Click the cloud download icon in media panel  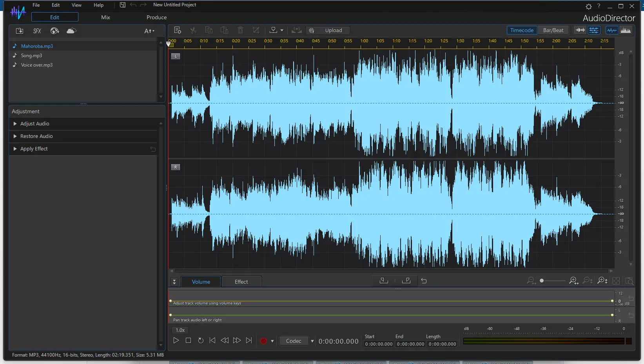click(71, 31)
